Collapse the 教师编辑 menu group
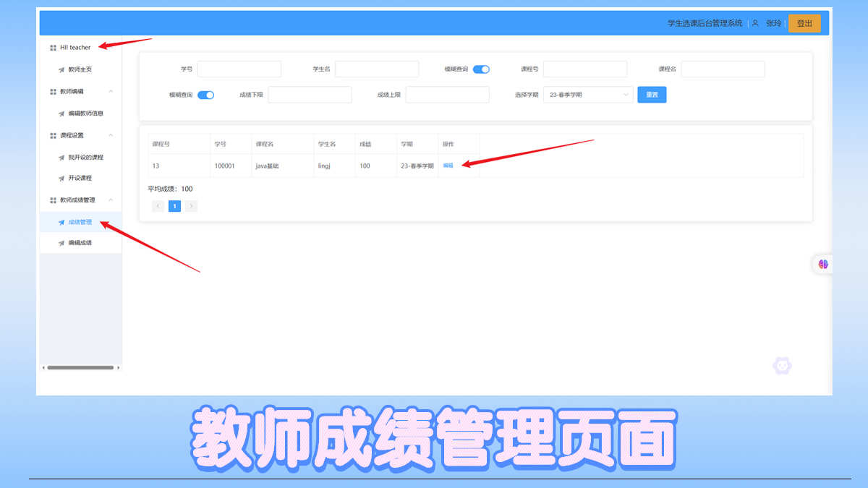The image size is (868, 488). 111,92
